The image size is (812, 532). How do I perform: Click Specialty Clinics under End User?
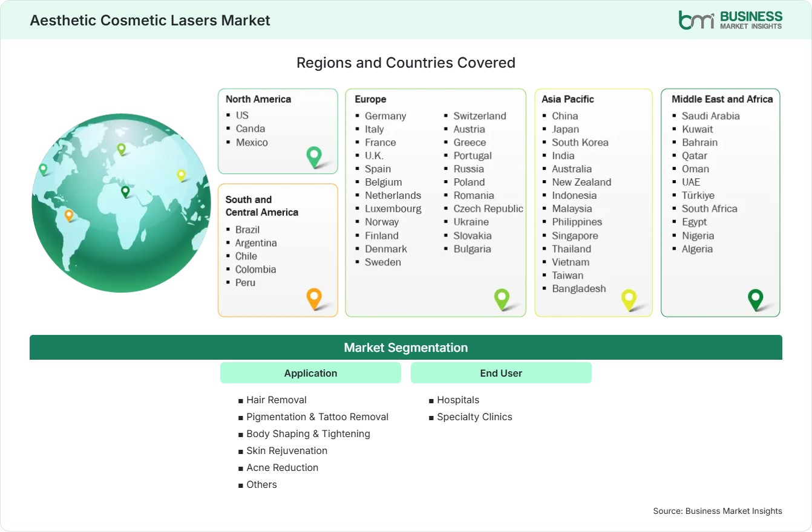coord(475,417)
